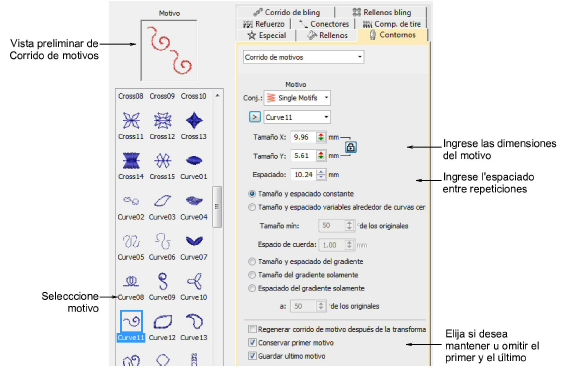The height and width of the screenshot is (368, 562).
Task: Uncheck Guardar ultimo motivo
Action: point(253,356)
